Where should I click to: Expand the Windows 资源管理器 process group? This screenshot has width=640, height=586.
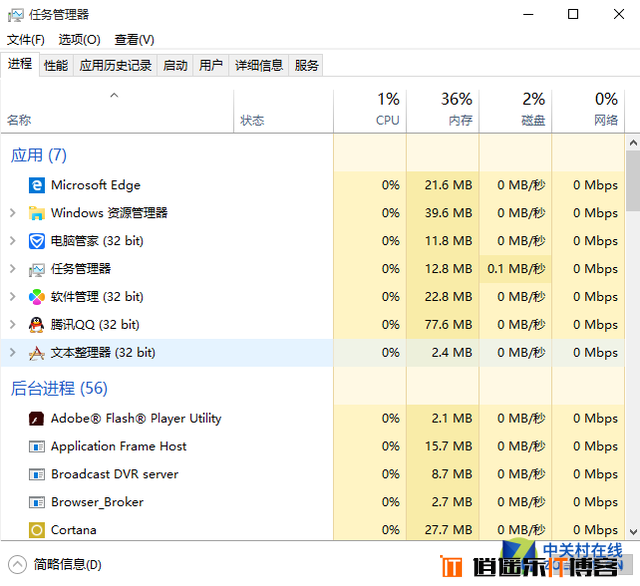pyautogui.click(x=13, y=213)
